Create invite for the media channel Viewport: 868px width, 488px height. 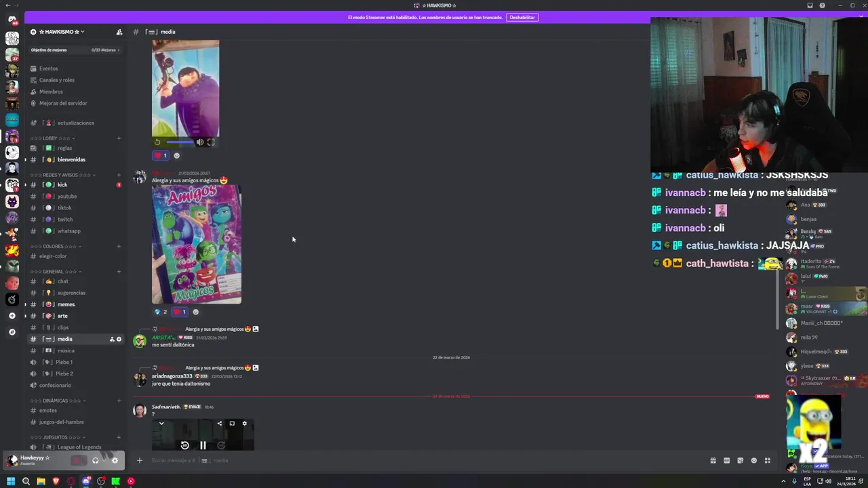pyautogui.click(x=112, y=339)
